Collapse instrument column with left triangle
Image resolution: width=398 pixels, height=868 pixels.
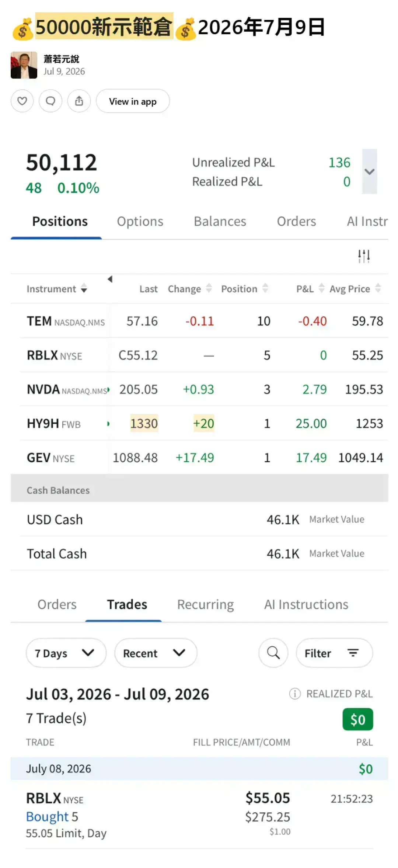pos(110,279)
